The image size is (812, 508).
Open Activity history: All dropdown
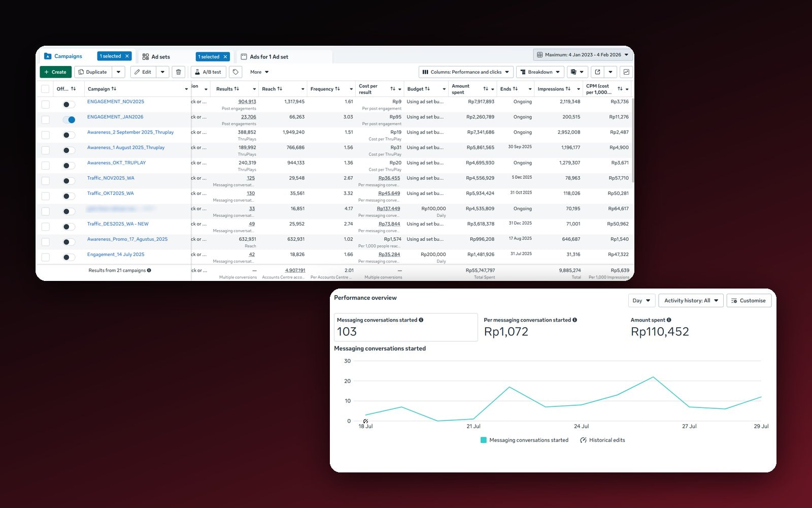pyautogui.click(x=691, y=301)
